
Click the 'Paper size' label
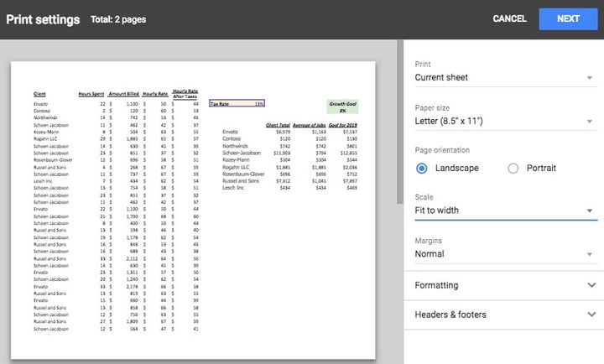(x=432, y=108)
